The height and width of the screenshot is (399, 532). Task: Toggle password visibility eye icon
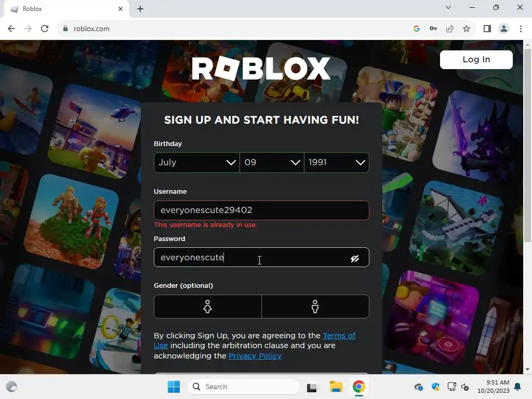point(355,259)
